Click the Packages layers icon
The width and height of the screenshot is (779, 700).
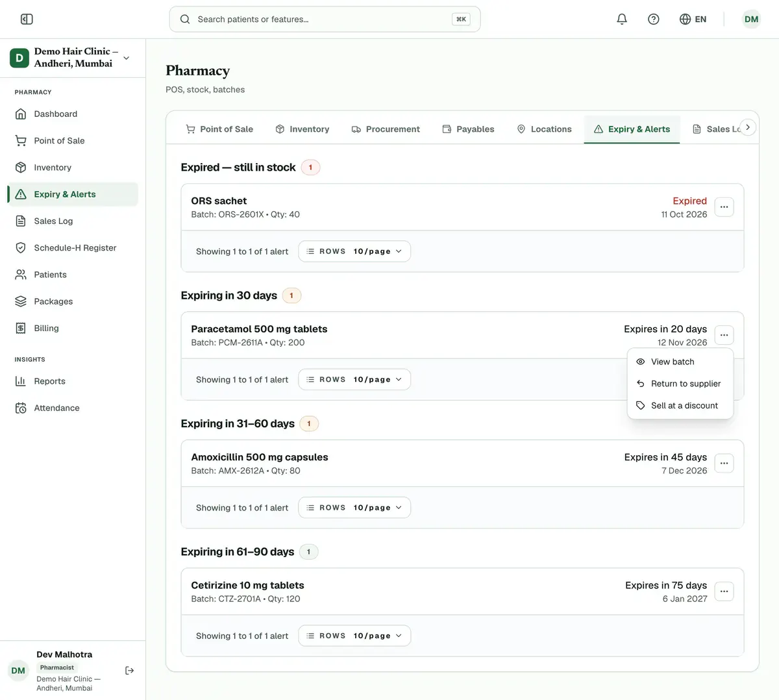pyautogui.click(x=21, y=301)
